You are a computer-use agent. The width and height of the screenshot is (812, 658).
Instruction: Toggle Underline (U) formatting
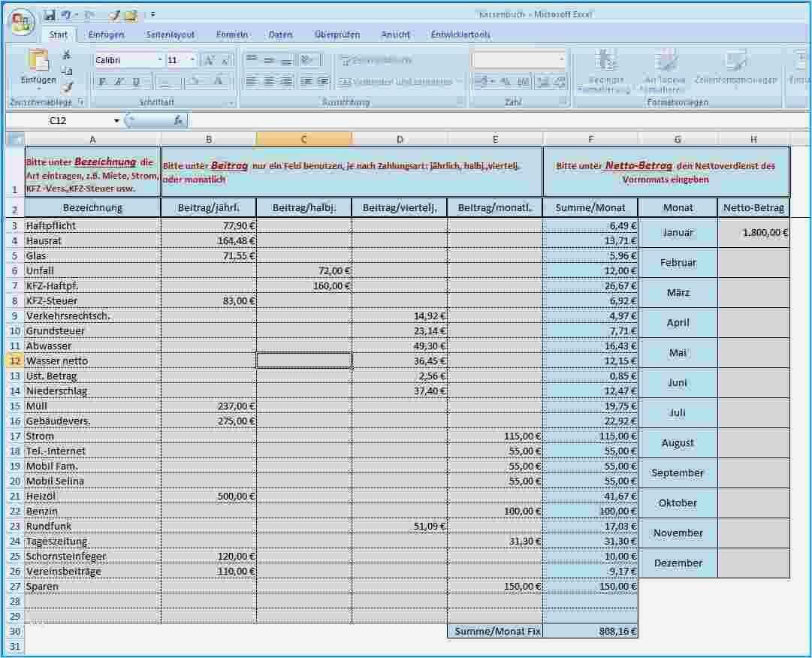(137, 82)
